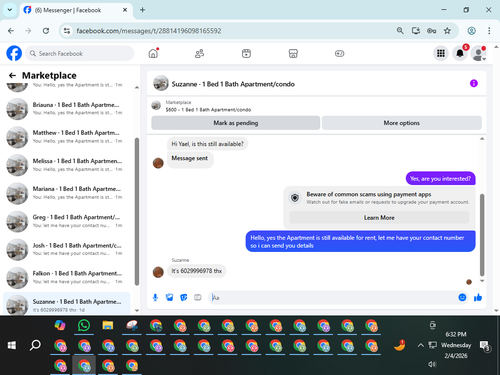Choose a sticker icon in composer
The image size is (500, 375).
click(x=183, y=297)
